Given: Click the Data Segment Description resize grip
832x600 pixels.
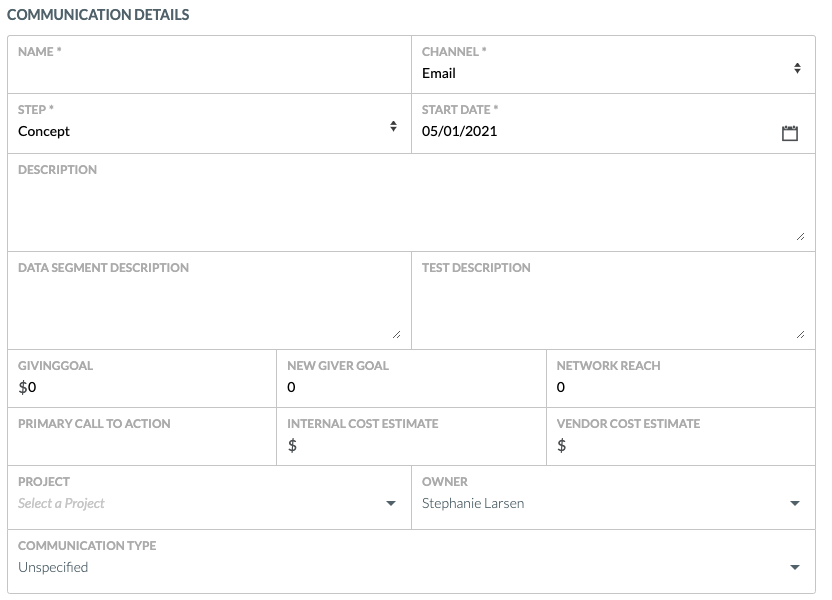Looking at the screenshot, I should tap(396, 334).
